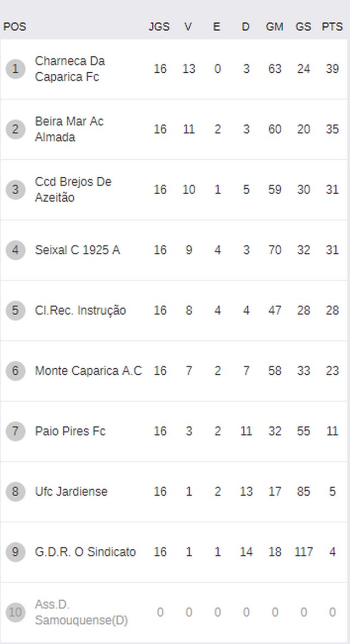Open Charneca Da Caparica Fc team
This screenshot has width=350, height=644.
coord(70,69)
